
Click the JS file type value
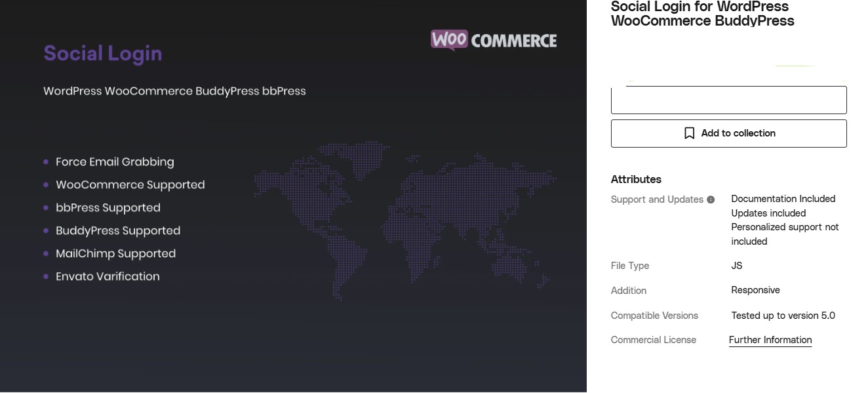coord(737,266)
